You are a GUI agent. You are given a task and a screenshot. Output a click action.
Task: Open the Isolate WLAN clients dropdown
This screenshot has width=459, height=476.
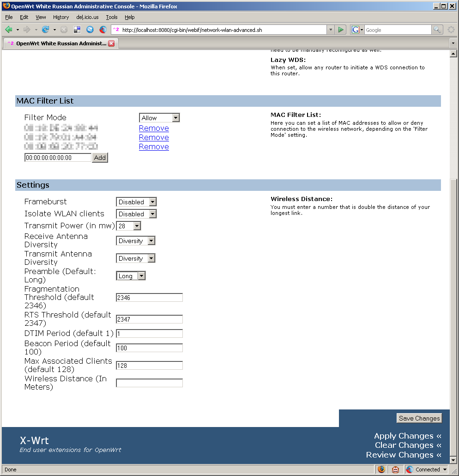click(x=136, y=214)
